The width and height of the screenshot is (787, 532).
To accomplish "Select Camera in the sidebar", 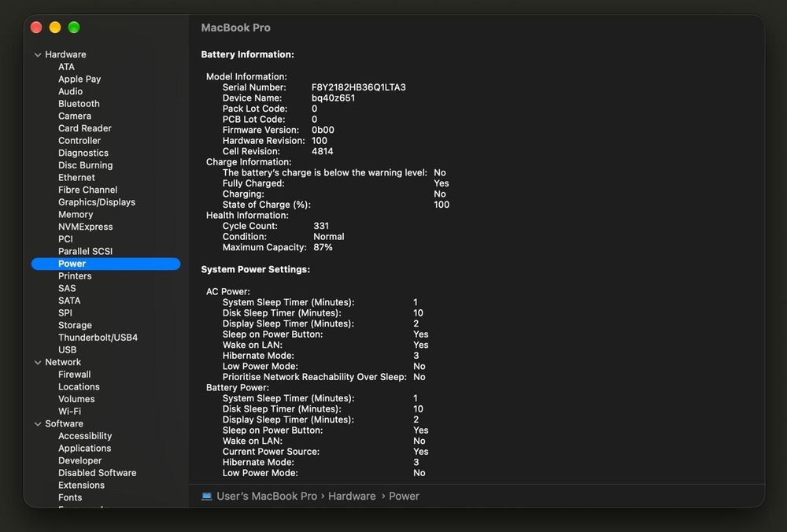I will coord(75,116).
